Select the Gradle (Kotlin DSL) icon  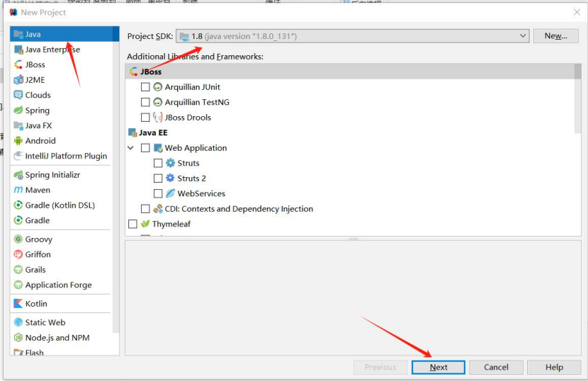coord(18,205)
